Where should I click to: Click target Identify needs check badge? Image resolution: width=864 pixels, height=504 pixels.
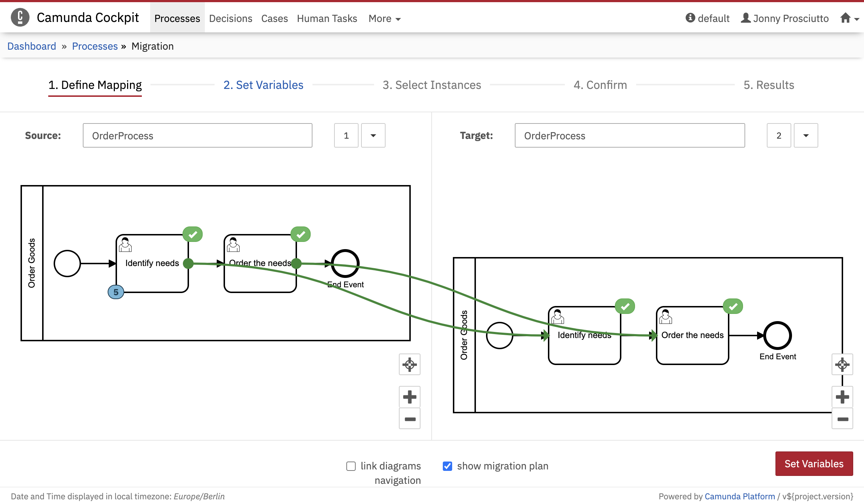point(625,306)
